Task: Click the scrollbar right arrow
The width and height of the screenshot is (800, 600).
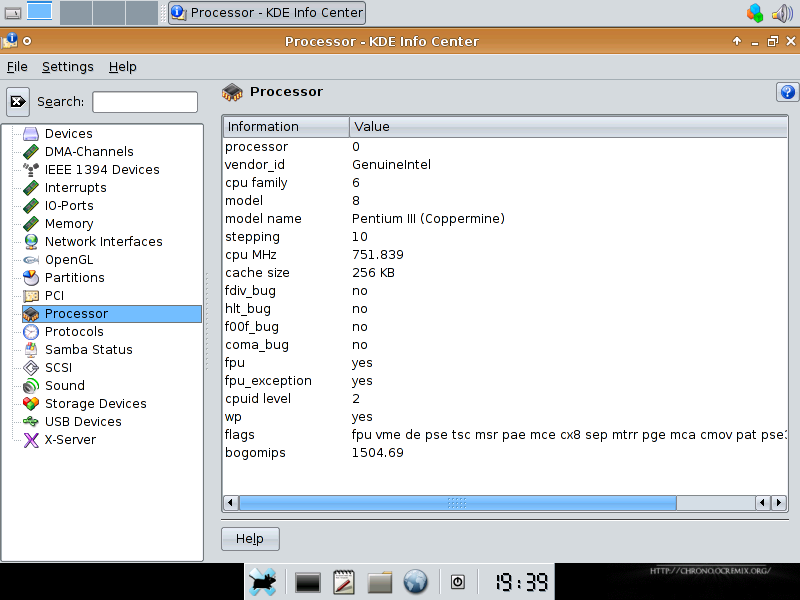Action: [779, 503]
